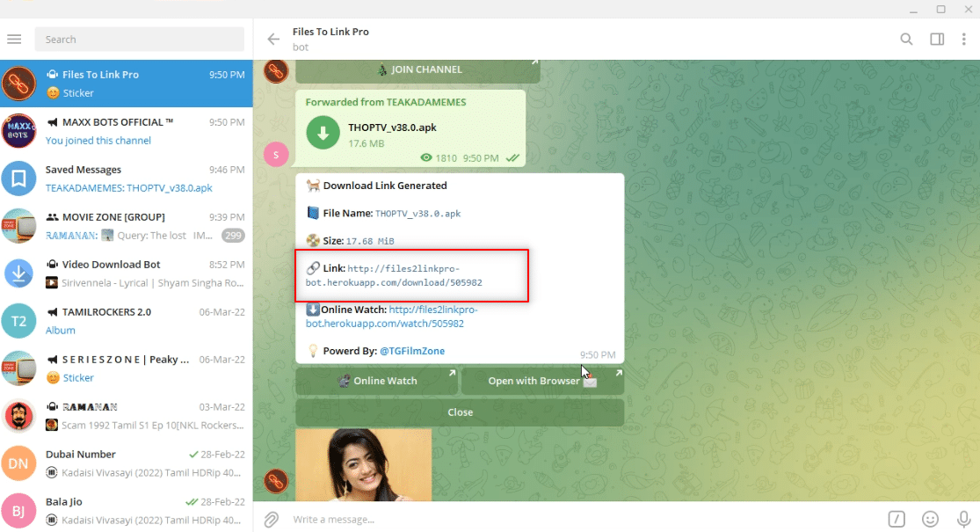Image resolution: width=980 pixels, height=532 pixels.
Task: Open the sticker photo thumbnail
Action: (364, 464)
